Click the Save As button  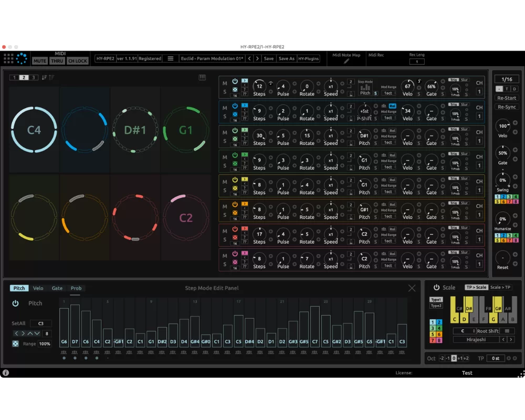pyautogui.click(x=287, y=59)
